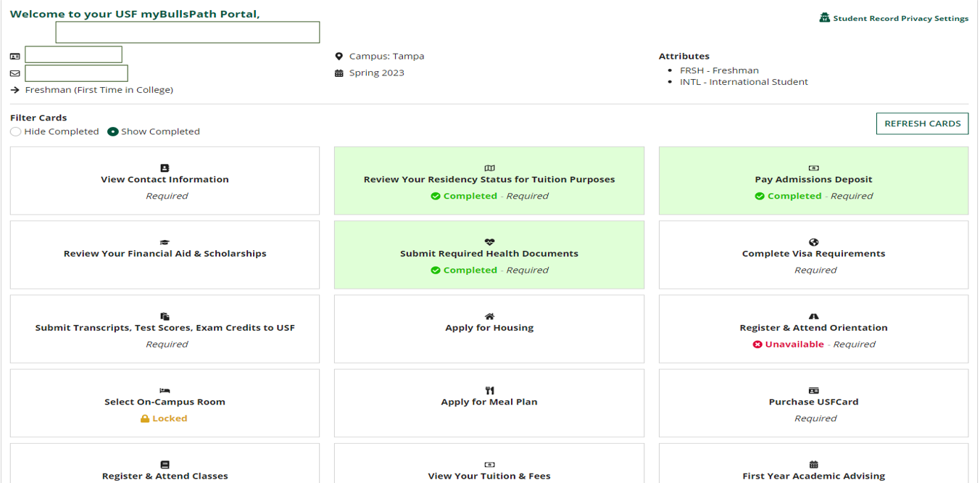The height and width of the screenshot is (483, 980).
Task: Click the bed icon on On-Campus Room card
Action: 165,390
